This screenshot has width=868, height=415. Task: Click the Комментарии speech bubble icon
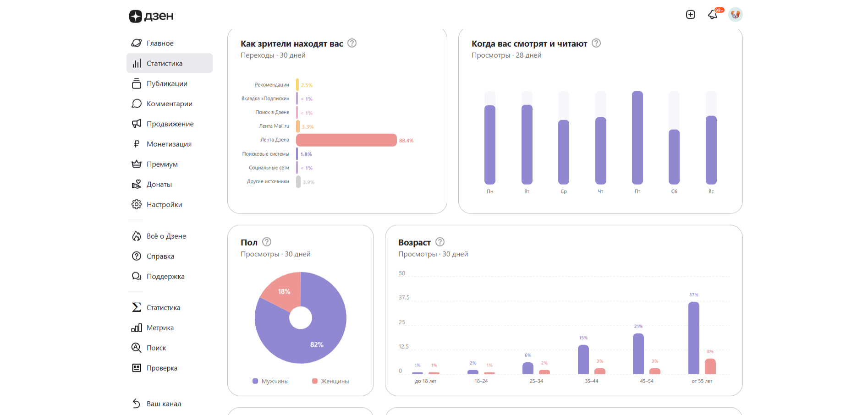click(x=137, y=104)
